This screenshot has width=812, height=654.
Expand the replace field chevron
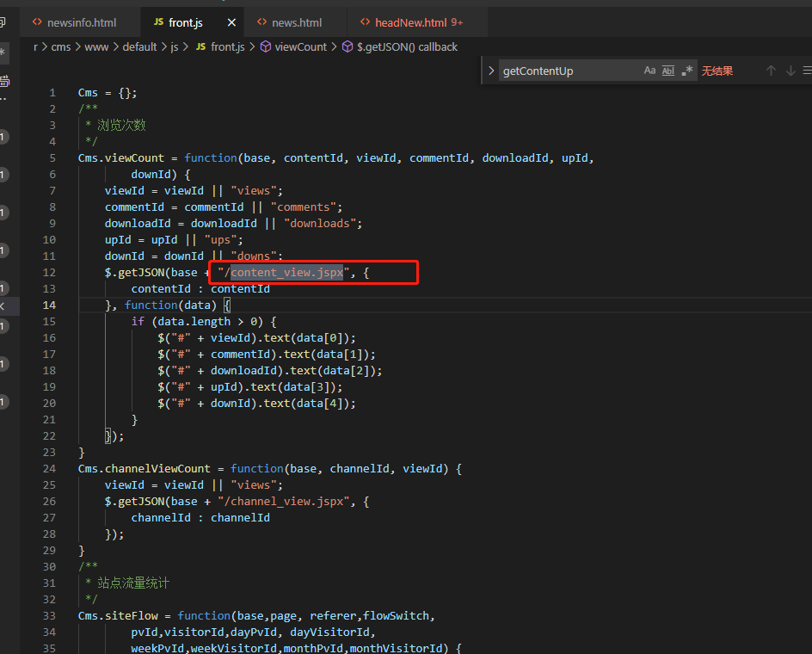click(490, 71)
